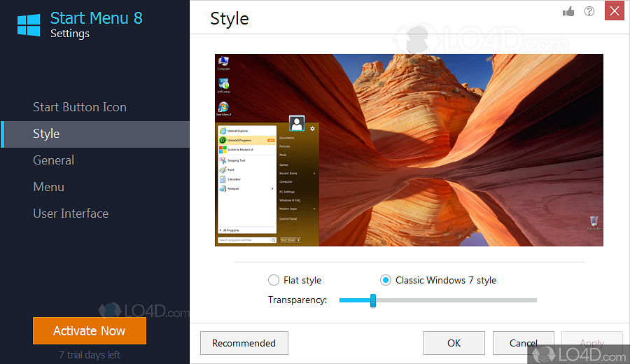Confirm with the OK button
The width and height of the screenshot is (630, 364).
click(454, 343)
